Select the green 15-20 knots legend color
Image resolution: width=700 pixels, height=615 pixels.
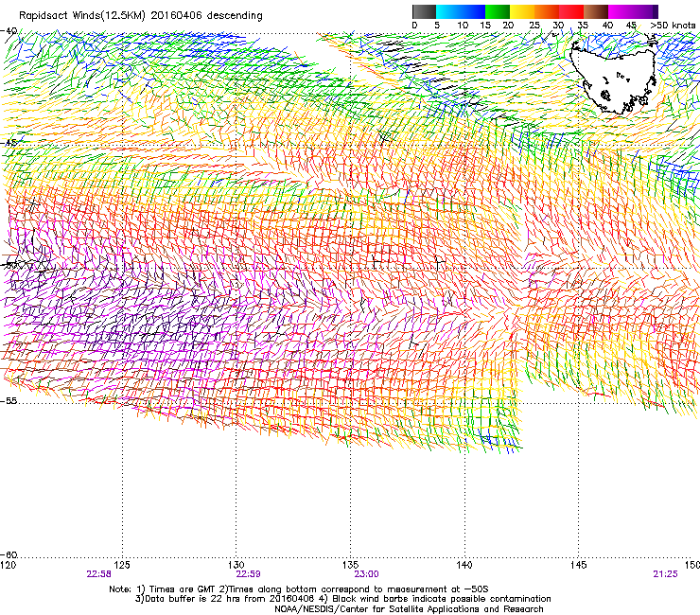coord(498,11)
